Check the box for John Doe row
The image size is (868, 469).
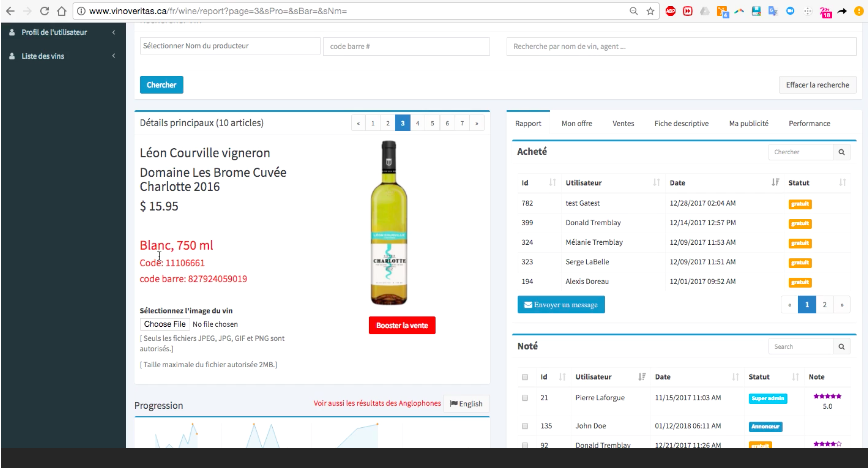click(525, 426)
